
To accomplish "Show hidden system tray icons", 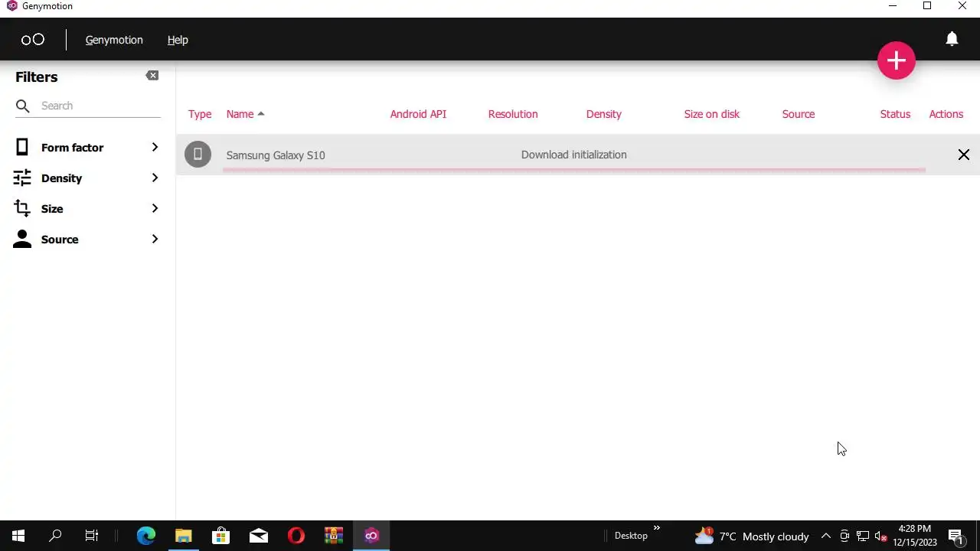I will (x=826, y=536).
